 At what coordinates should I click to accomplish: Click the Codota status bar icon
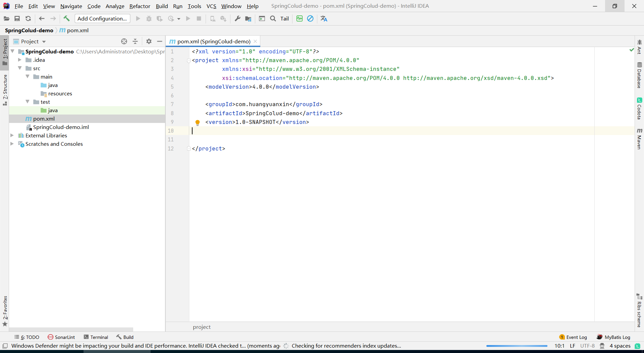(638, 346)
